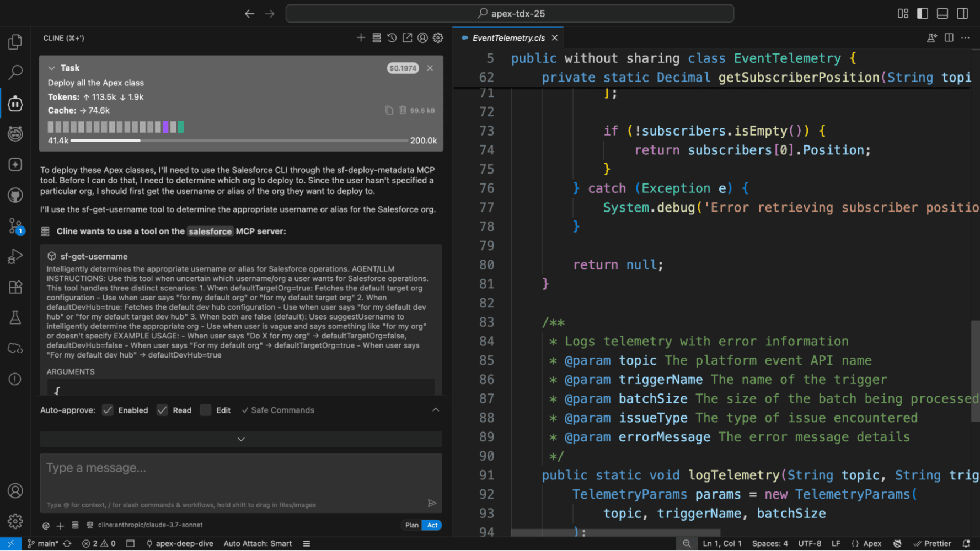
Task: Enable the Edit auto-approve checkbox
Action: click(x=205, y=410)
